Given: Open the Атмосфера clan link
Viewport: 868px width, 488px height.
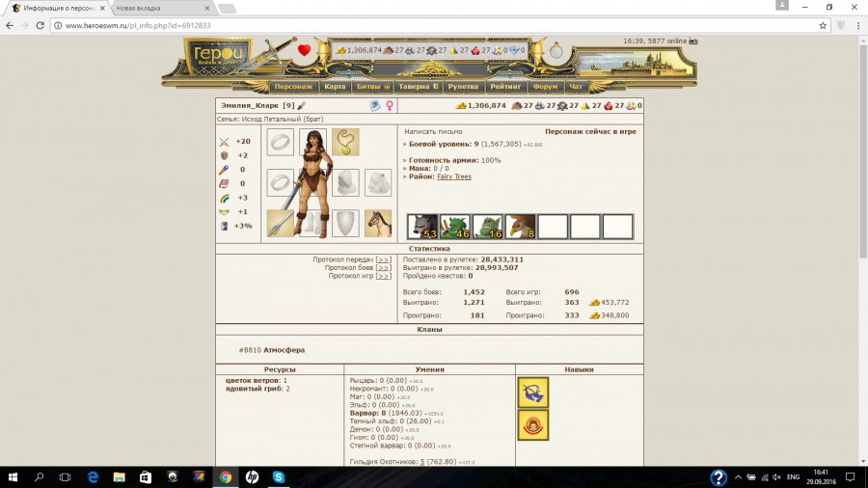Looking at the screenshot, I should [x=284, y=350].
